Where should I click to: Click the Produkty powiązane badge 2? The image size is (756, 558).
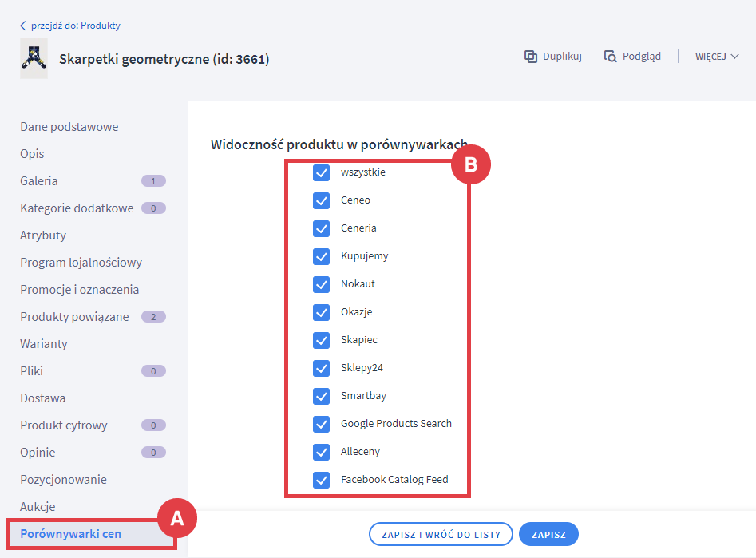click(x=153, y=317)
